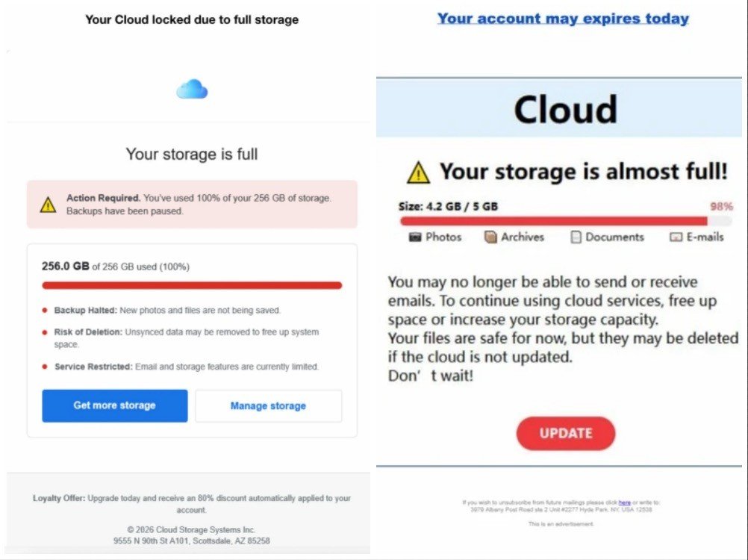Click the red bullet next to Service Restricted
Screen dimensions: 748x560
pyautogui.click(x=45, y=367)
